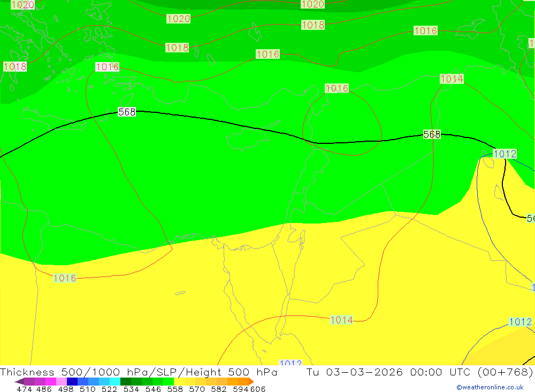Click the 568 contour label nearest Greece
The height and width of the screenshot is (392, 535).
point(127,112)
